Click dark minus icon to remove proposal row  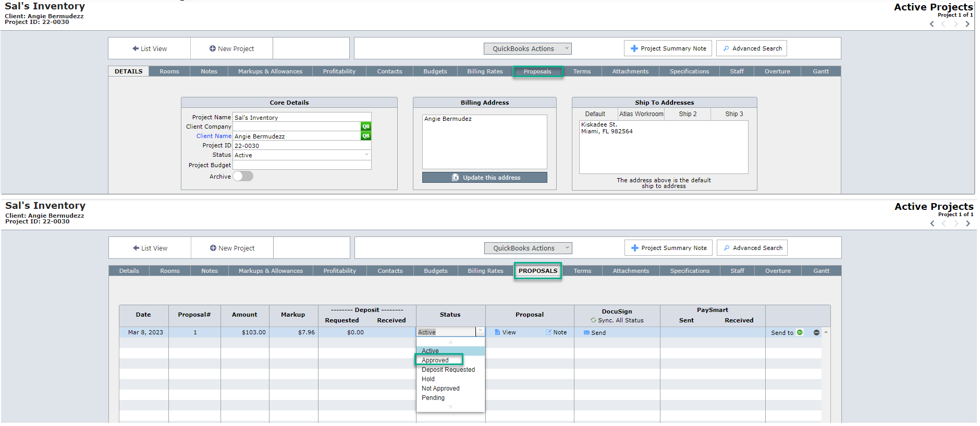click(816, 332)
